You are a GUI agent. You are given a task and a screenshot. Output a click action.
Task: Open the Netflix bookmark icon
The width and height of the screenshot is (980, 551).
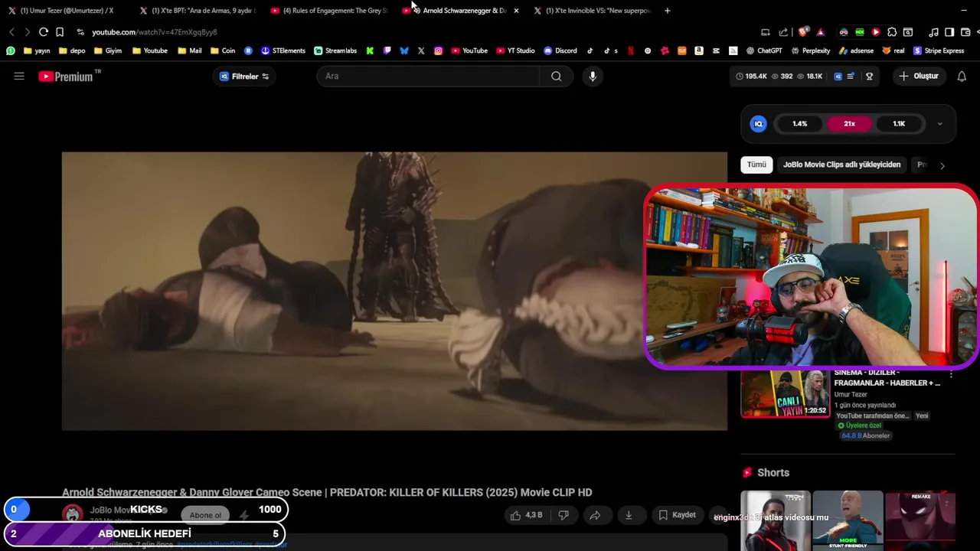(631, 51)
